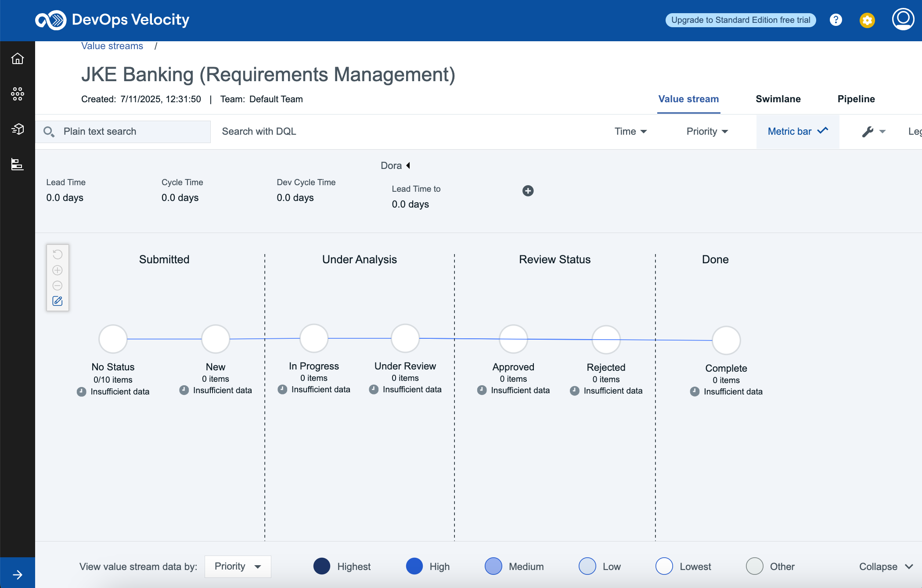Select the Complete stage circle

726,340
